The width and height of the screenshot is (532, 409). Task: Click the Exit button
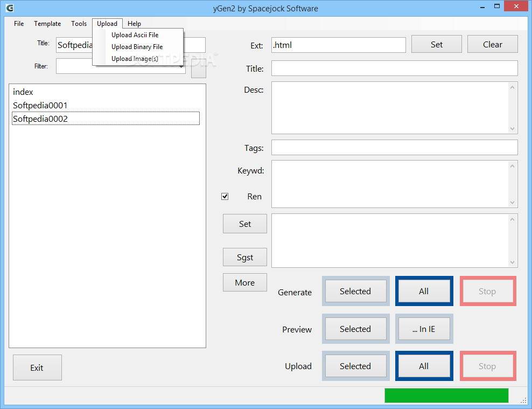(37, 368)
